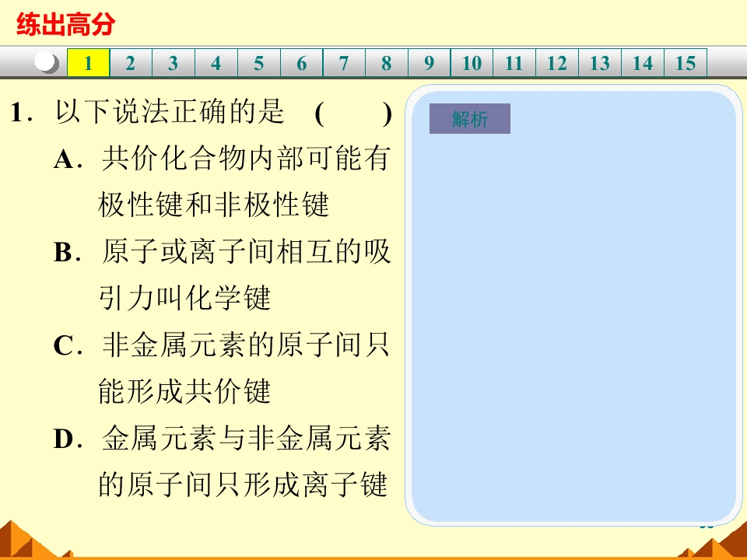Show the 解析 explanation button
Image resolution: width=747 pixels, height=560 pixels.
(x=470, y=118)
